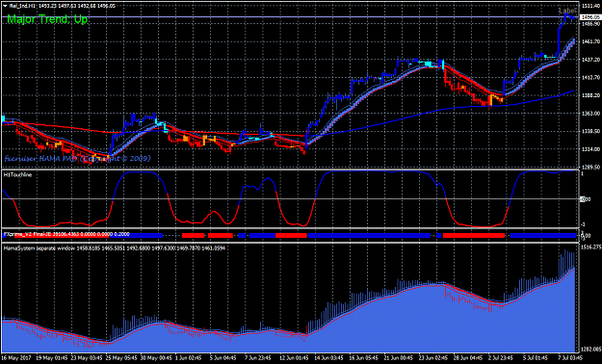The width and height of the screenshot is (602, 364).
Task: Click the 7 Jul 03:45 time label
Action: [x=570, y=357]
